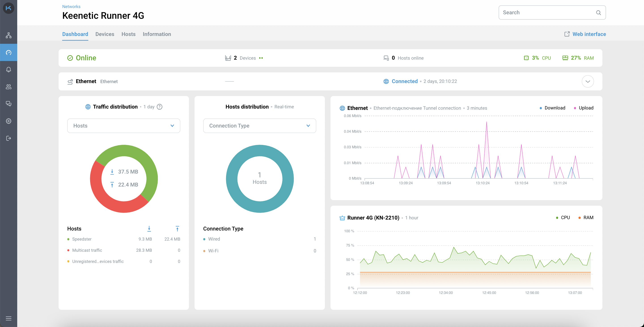Open the Notifications bell sidebar icon

click(8, 69)
